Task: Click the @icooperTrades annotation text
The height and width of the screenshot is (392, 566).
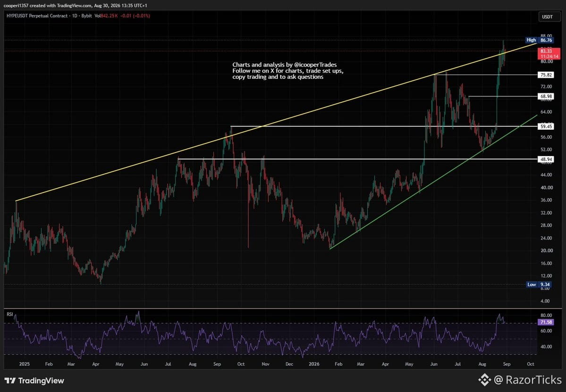Action: pyautogui.click(x=315, y=65)
